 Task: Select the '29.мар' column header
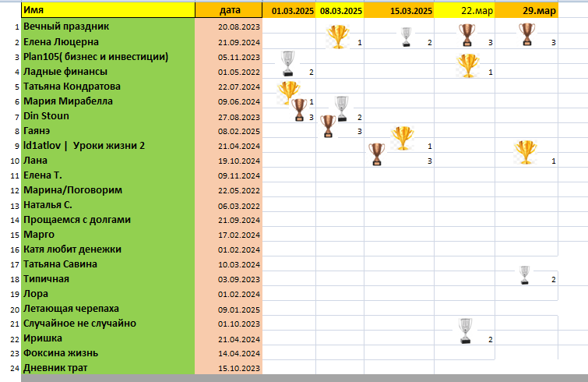click(526, 10)
